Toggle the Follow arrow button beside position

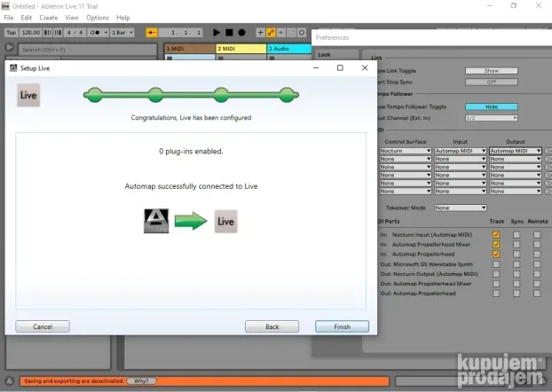pyautogui.click(x=152, y=33)
